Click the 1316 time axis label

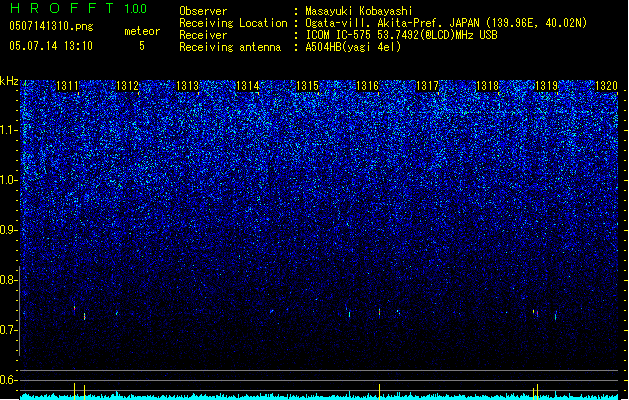point(367,86)
